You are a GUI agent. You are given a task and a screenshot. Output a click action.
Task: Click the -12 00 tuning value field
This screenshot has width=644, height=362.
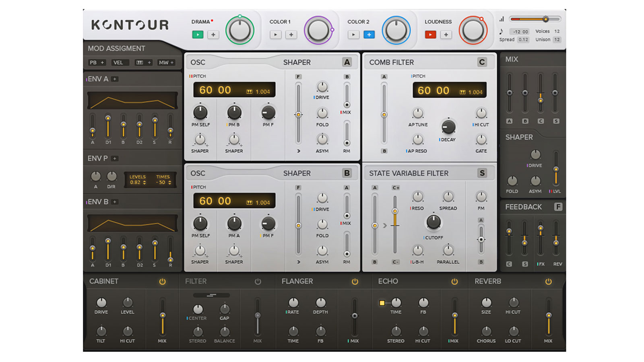coord(520,31)
